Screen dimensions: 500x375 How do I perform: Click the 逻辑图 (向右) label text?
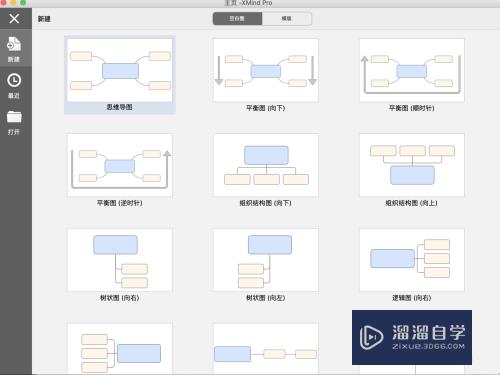412,298
